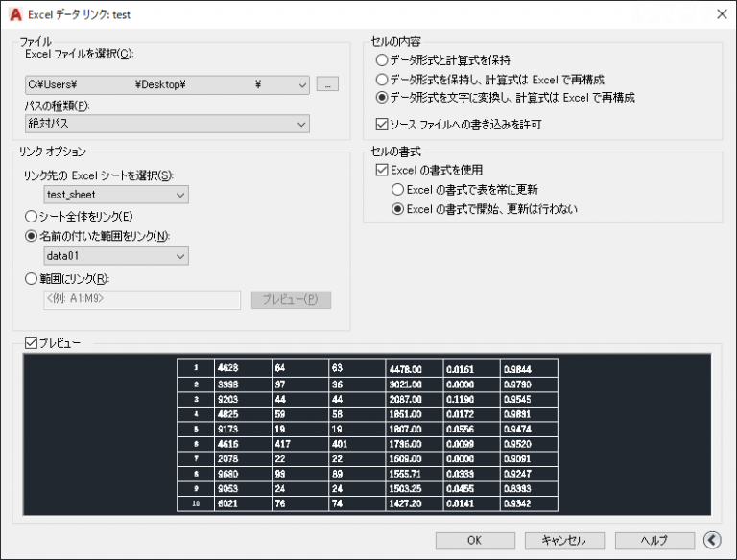Close the Excel データ リンク dialog
This screenshot has width=737, height=560.
[722, 14]
